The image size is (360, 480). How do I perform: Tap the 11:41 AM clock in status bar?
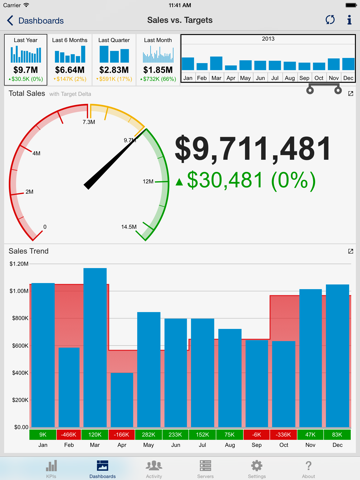pos(180,5)
